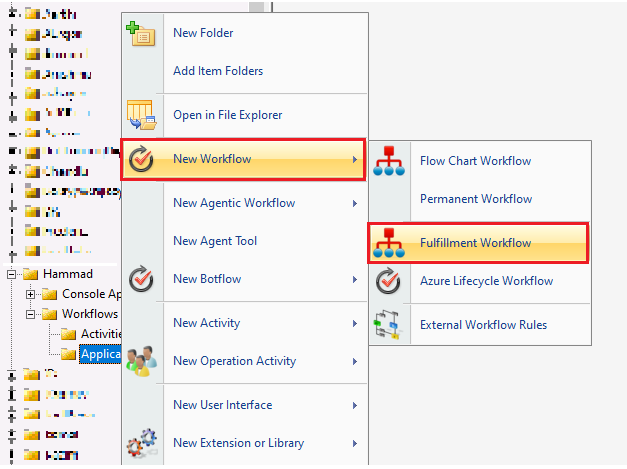Image resolution: width=627 pixels, height=469 pixels.
Task: Click the Activitie folder icon
Action: 68,334
